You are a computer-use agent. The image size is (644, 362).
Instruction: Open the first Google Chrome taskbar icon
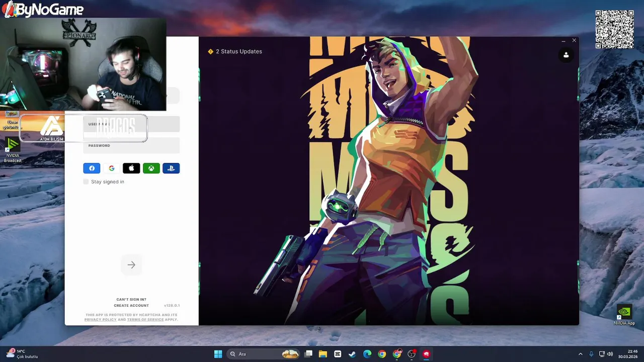tap(382, 354)
